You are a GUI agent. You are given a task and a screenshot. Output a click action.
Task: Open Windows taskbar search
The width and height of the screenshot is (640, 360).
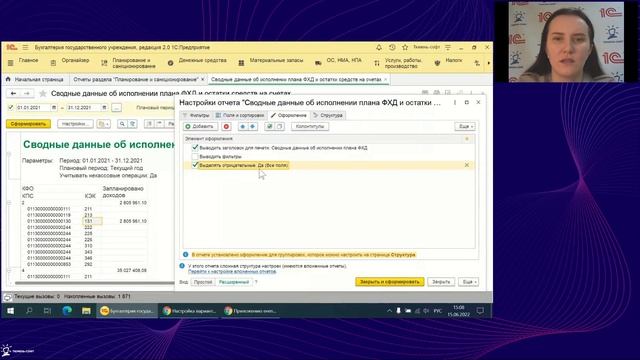click(x=29, y=311)
